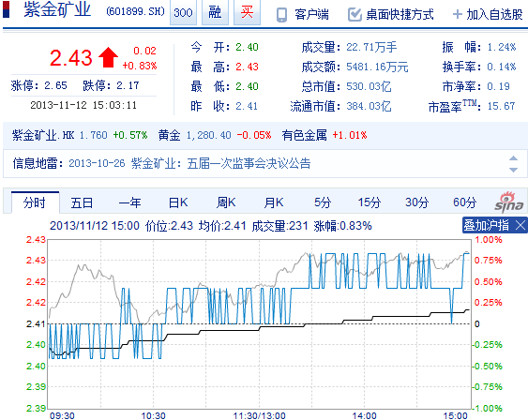Click the 11:30/13:00 midday time marker

click(x=259, y=415)
